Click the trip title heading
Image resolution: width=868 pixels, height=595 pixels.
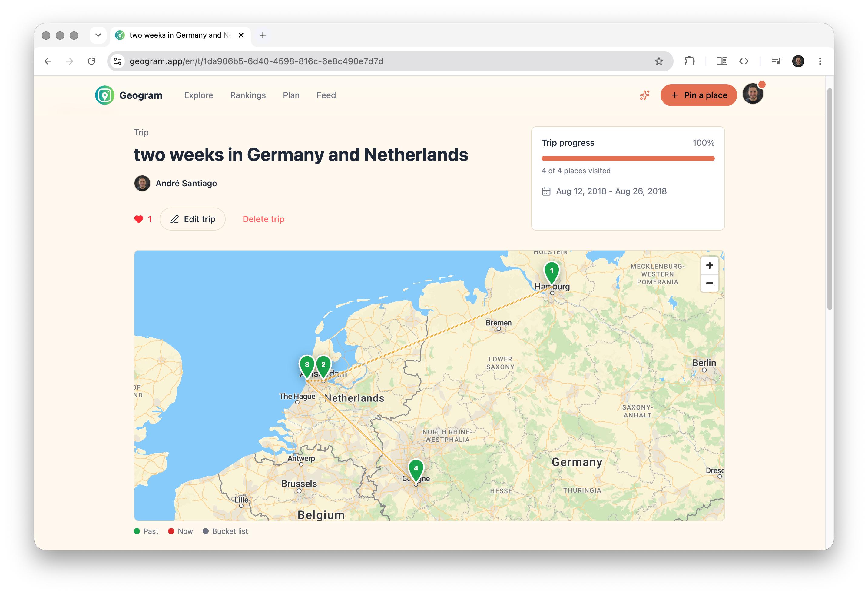pyautogui.click(x=301, y=155)
